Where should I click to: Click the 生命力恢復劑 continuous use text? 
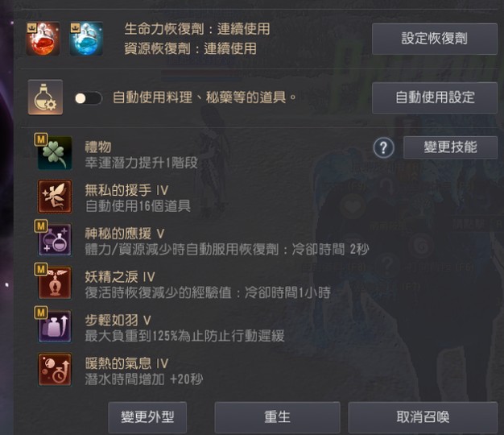point(197,29)
